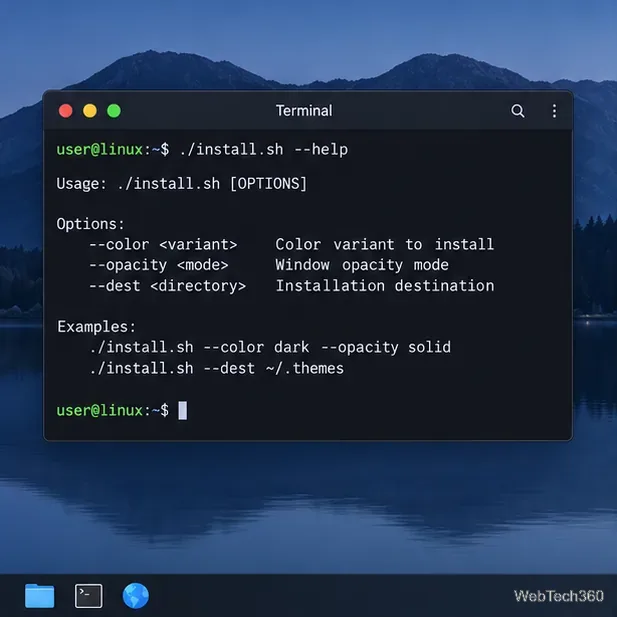
Task: Click the Usage line with [OPTIONS]
Action: click(181, 184)
